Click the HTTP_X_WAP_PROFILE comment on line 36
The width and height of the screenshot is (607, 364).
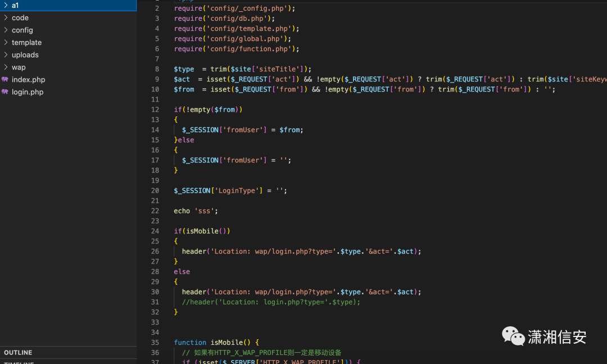262,352
